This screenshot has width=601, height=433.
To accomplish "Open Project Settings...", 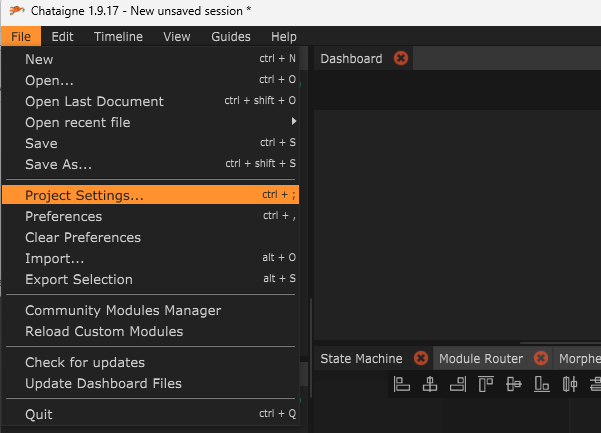I will tap(150, 195).
